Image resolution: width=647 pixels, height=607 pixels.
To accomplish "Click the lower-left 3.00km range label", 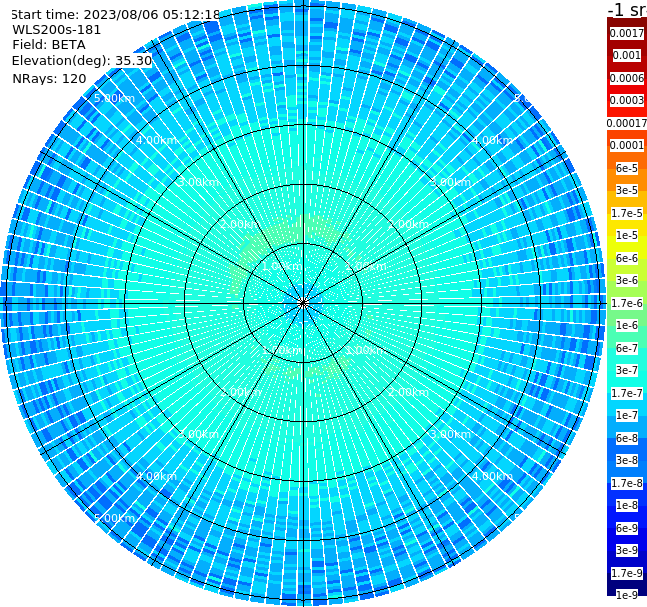I will click(x=198, y=434).
